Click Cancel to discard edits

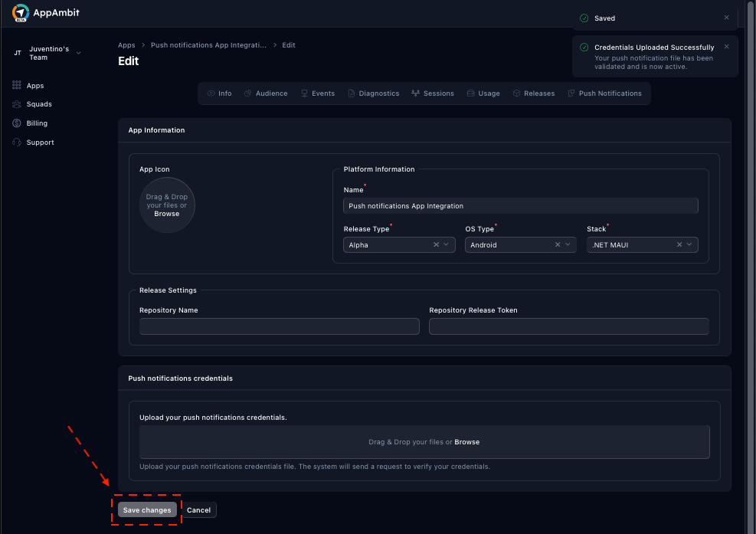198,509
